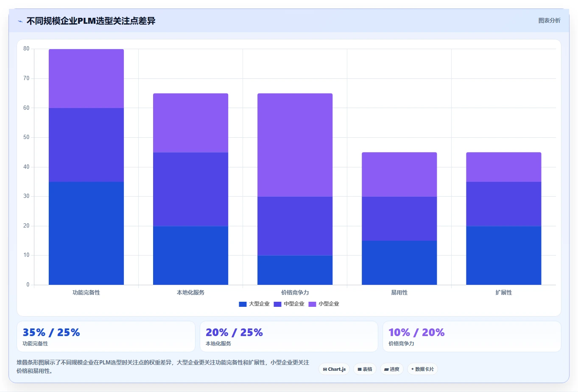Click the 大型企业 segment of 功能完备性 bar

click(x=86, y=233)
